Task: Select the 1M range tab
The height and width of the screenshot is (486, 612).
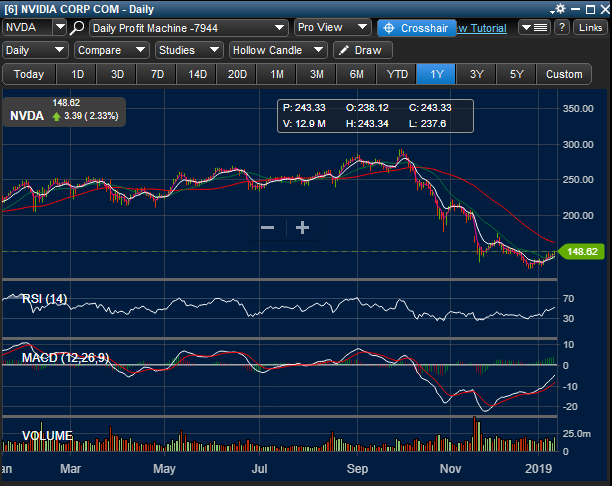Action: [x=277, y=74]
